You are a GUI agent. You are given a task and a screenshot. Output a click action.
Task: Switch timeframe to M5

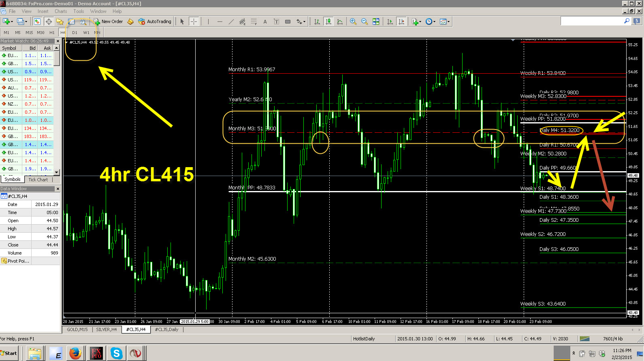click(18, 32)
